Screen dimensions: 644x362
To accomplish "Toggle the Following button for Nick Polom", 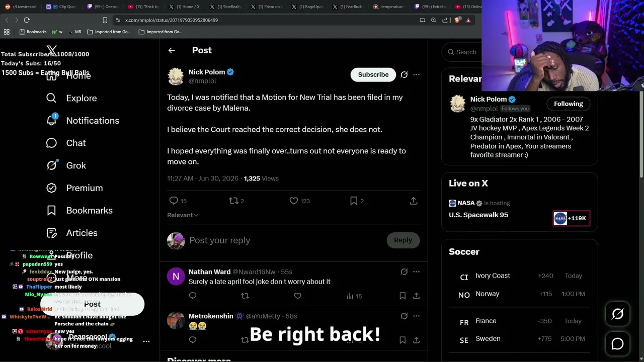I will point(569,104).
